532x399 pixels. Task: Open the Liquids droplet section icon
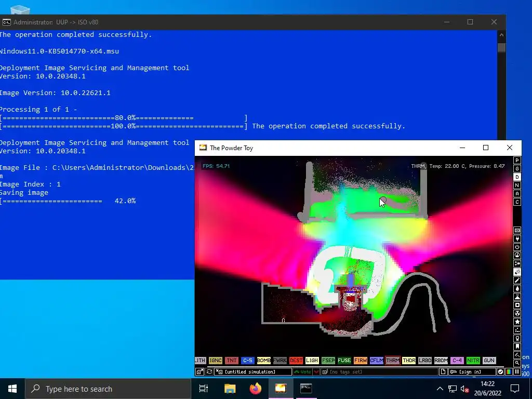click(517, 288)
